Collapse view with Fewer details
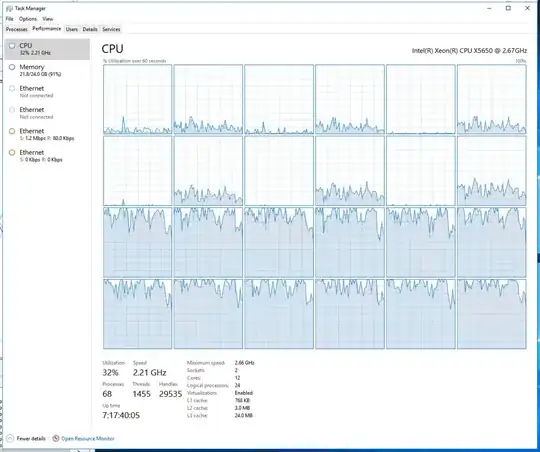This screenshot has height=452, width=540. (31, 439)
